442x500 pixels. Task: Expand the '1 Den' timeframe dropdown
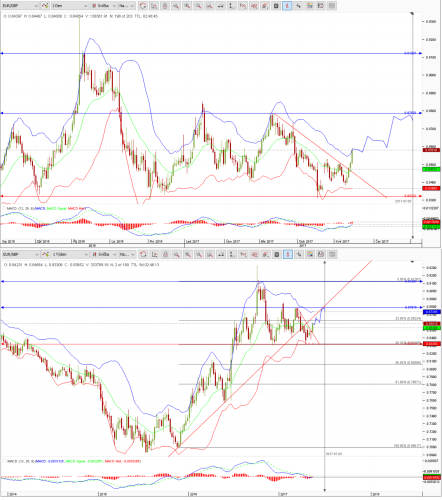click(69, 6)
